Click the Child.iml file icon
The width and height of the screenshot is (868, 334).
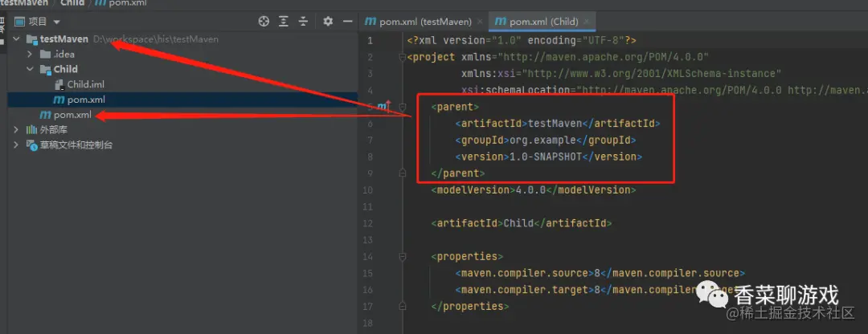(59, 84)
